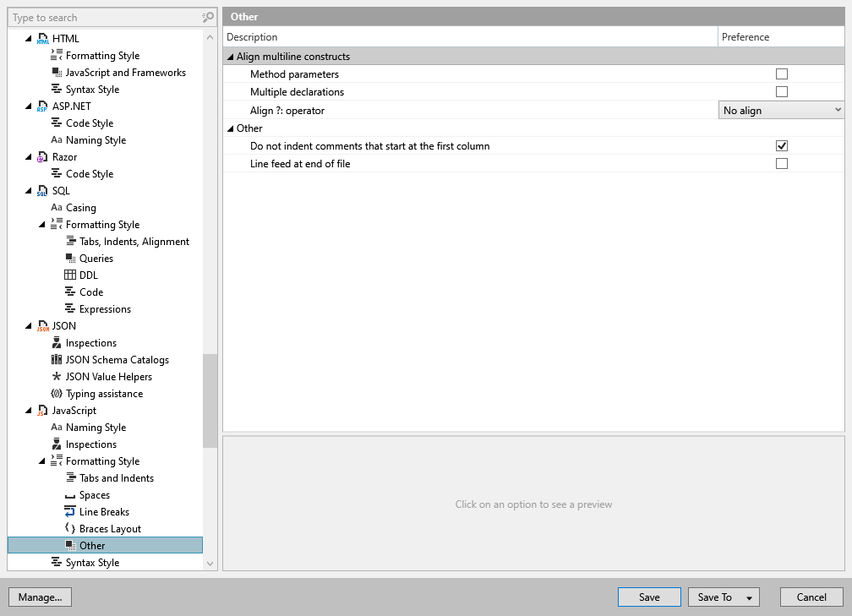This screenshot has width=852, height=616.
Task: Click the search options icon in search box
Action: pyautogui.click(x=208, y=17)
